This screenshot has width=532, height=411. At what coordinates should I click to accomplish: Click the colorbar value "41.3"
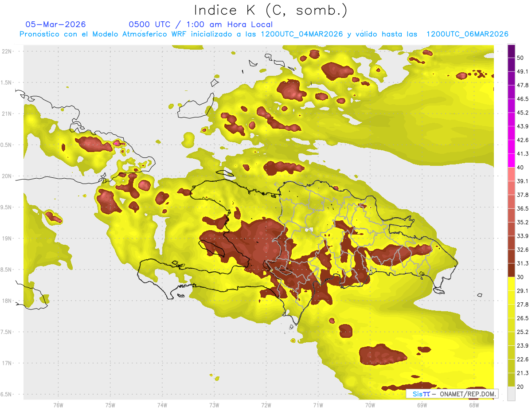click(x=523, y=154)
